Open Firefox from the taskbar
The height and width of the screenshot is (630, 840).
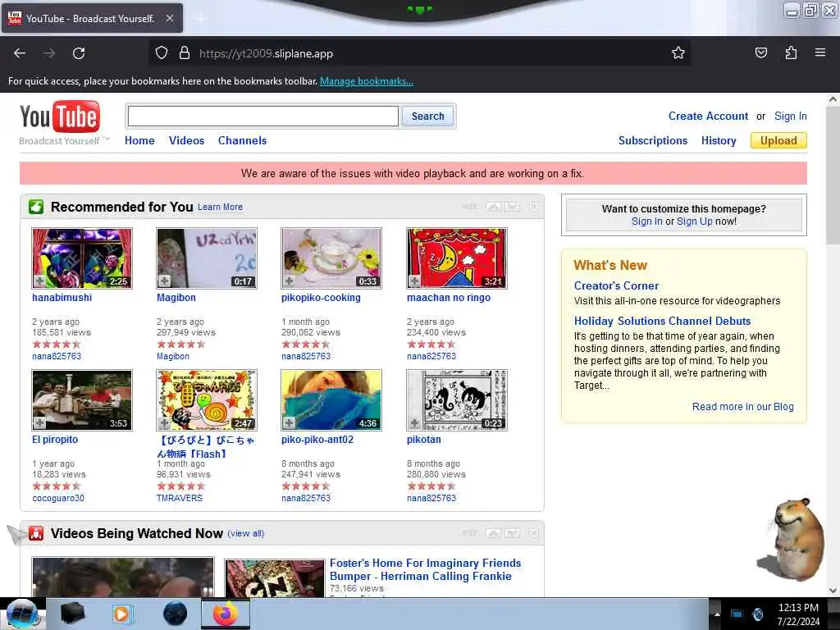point(225,614)
